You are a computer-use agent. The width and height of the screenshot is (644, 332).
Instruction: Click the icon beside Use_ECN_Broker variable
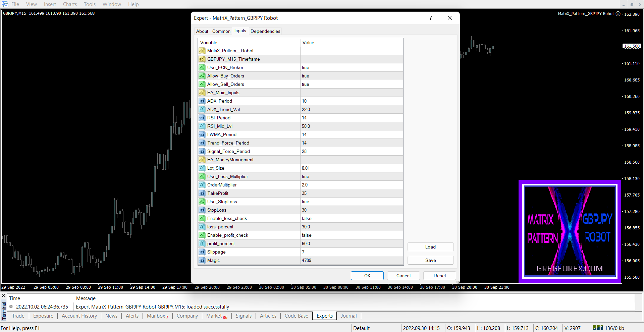pyautogui.click(x=202, y=67)
